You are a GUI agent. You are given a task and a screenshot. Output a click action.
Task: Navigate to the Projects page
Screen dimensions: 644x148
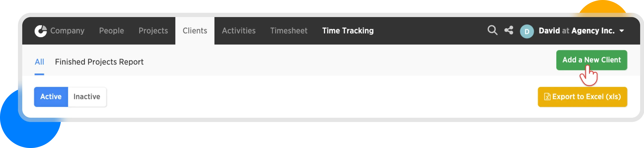[x=153, y=31]
